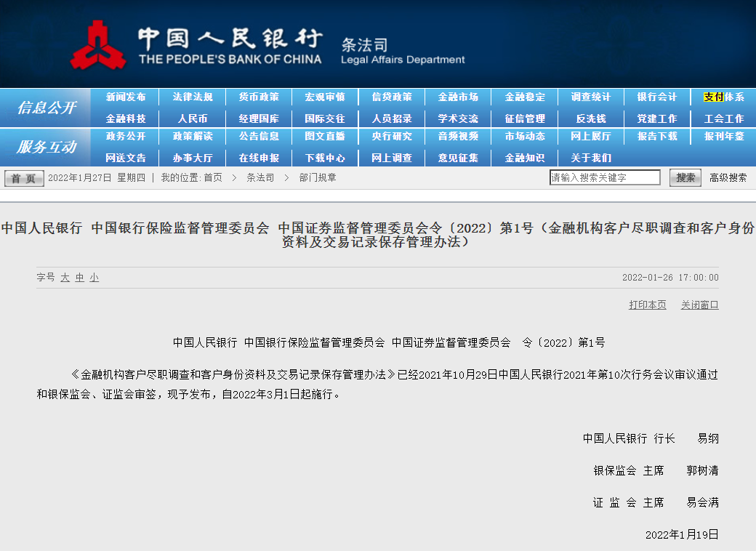The width and height of the screenshot is (756, 551).
Task: Go to 报刊年鉴 page
Action: (x=724, y=137)
